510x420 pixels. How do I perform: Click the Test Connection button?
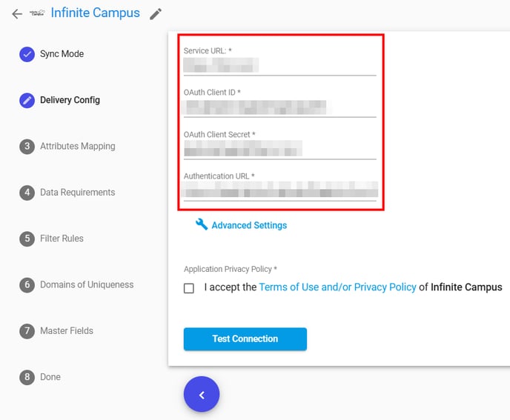click(x=245, y=339)
